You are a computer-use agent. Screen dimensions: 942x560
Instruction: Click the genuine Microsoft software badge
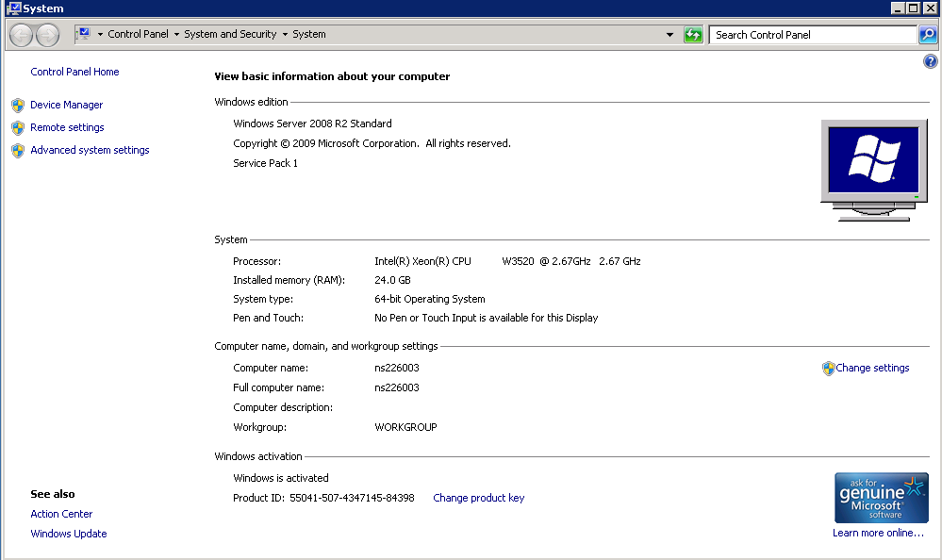(x=882, y=498)
